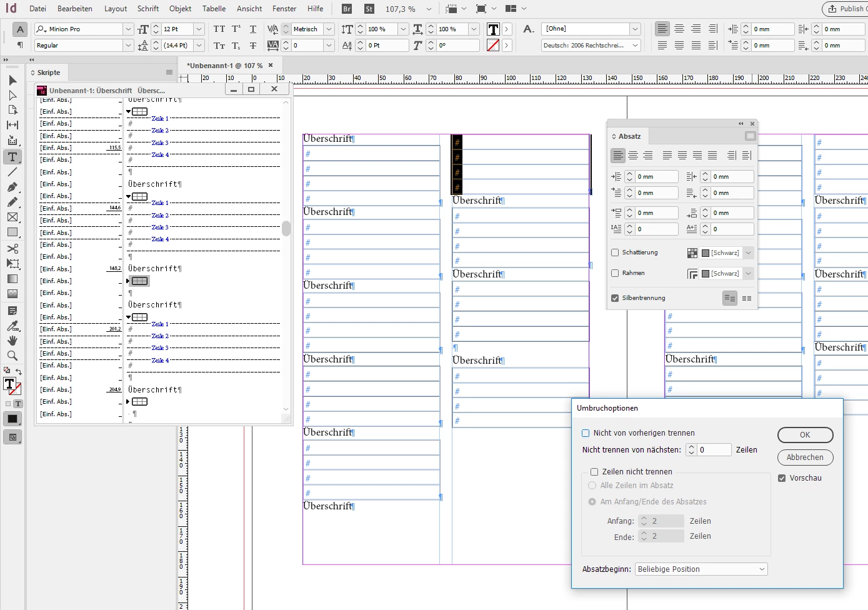This screenshot has width=868, height=610.
Task: Select the Page tool
Action: tap(12, 110)
